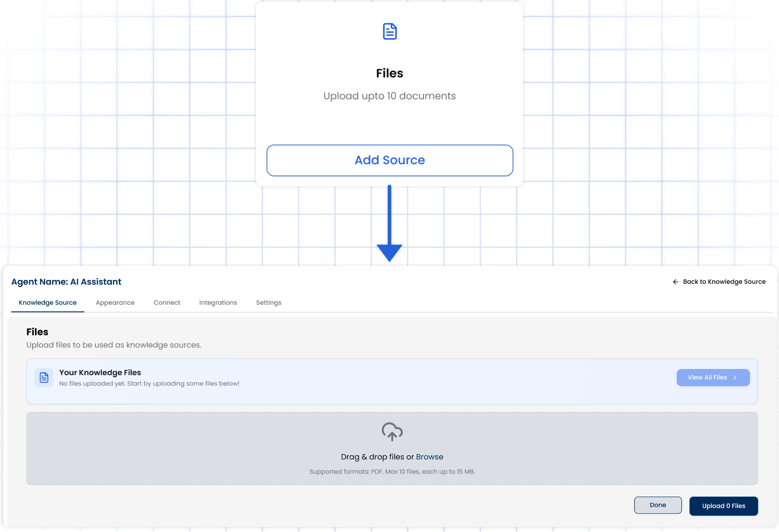The width and height of the screenshot is (779, 532).
Task: Click Back to Knowledge Source
Action: [x=724, y=281]
